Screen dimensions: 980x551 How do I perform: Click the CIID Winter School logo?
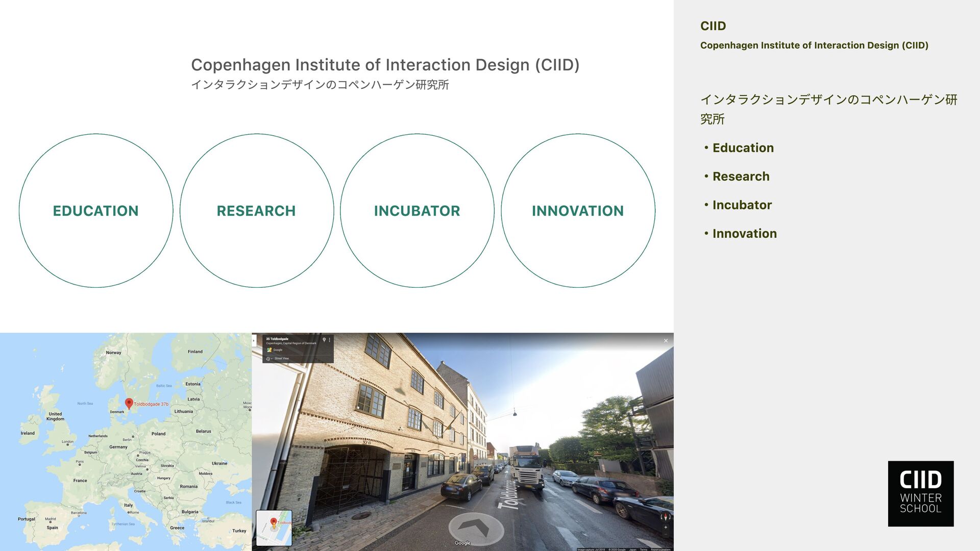pos(920,493)
